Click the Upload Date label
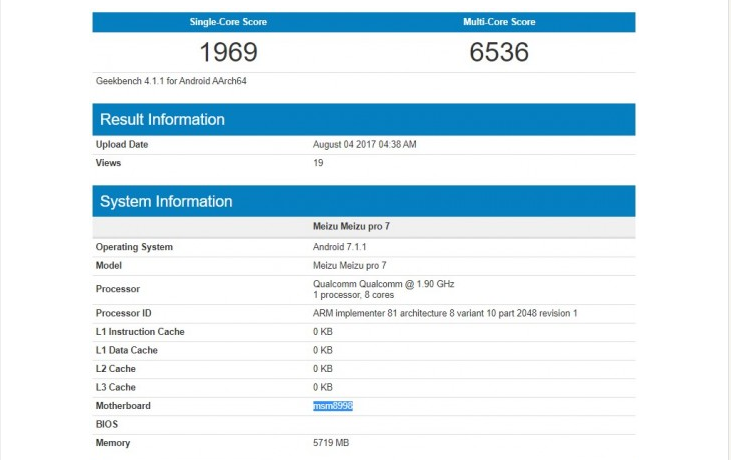 coord(122,144)
